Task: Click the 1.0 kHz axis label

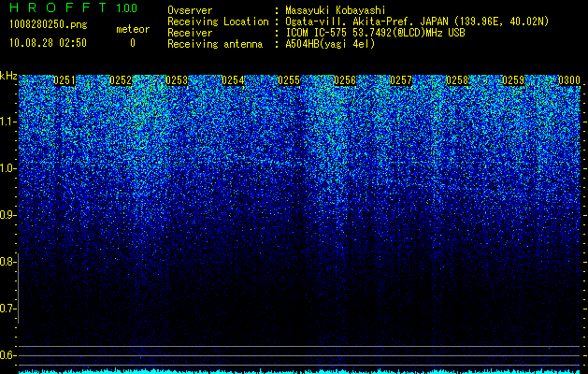Action: [x=8, y=168]
